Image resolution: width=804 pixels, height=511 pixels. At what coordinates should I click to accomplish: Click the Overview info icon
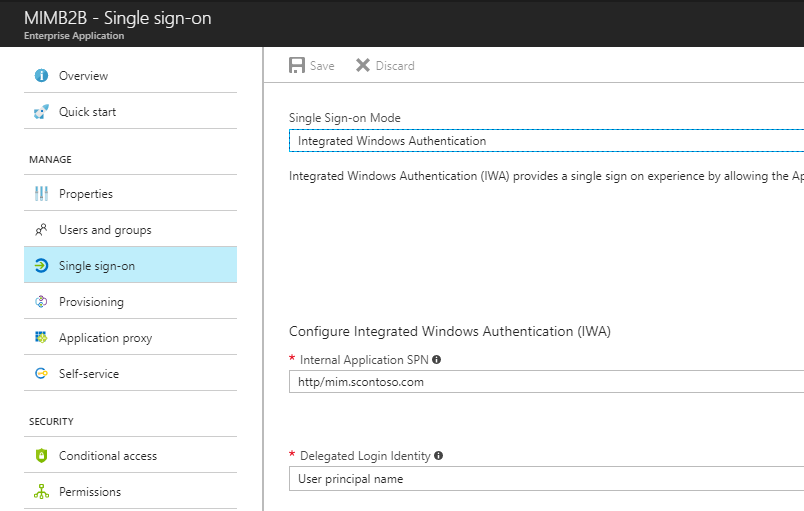pyautogui.click(x=41, y=75)
